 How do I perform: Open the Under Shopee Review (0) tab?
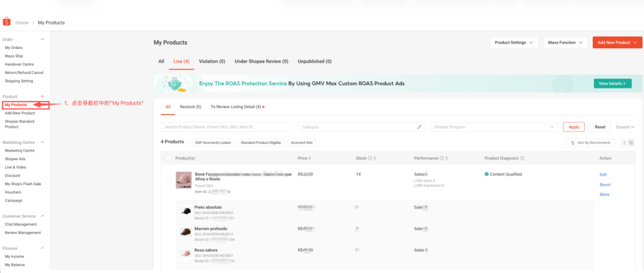[261, 61]
